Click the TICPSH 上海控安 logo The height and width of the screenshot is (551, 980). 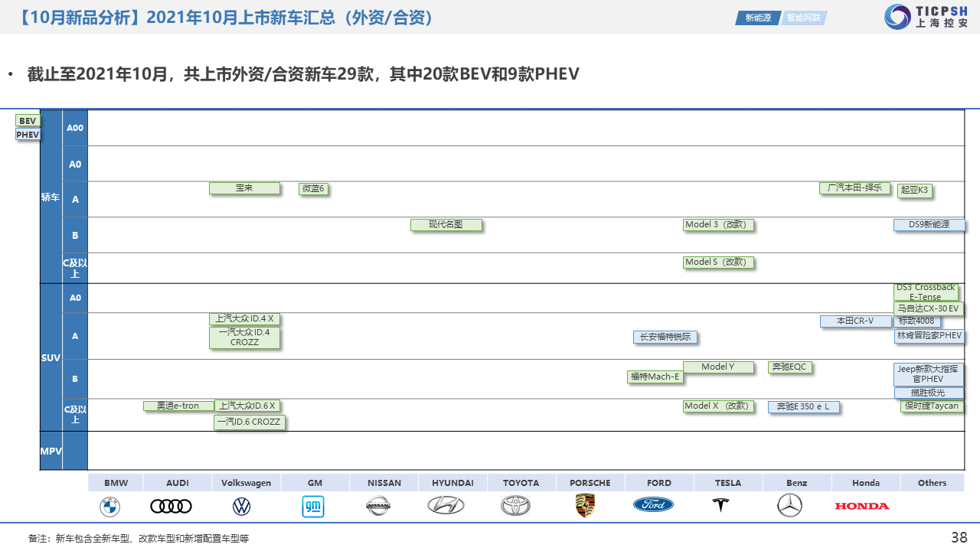[x=926, y=17]
